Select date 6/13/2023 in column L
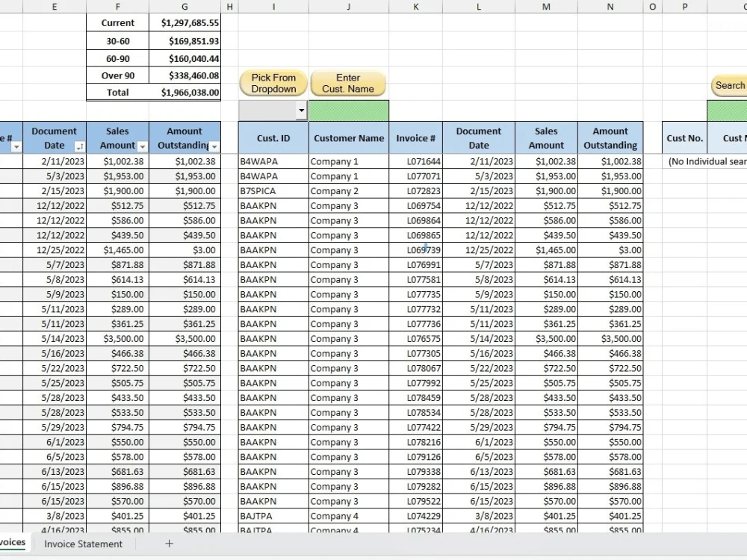 pyautogui.click(x=479, y=471)
